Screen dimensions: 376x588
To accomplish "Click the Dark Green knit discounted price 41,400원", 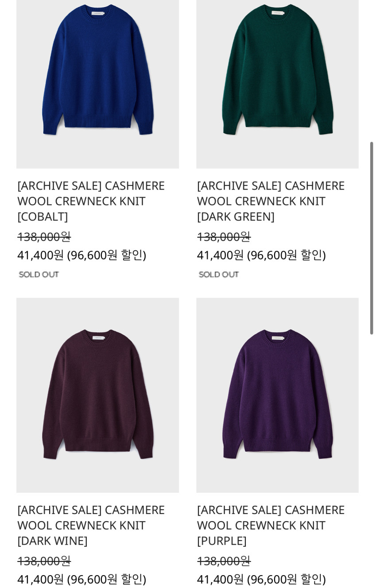I will point(221,255).
